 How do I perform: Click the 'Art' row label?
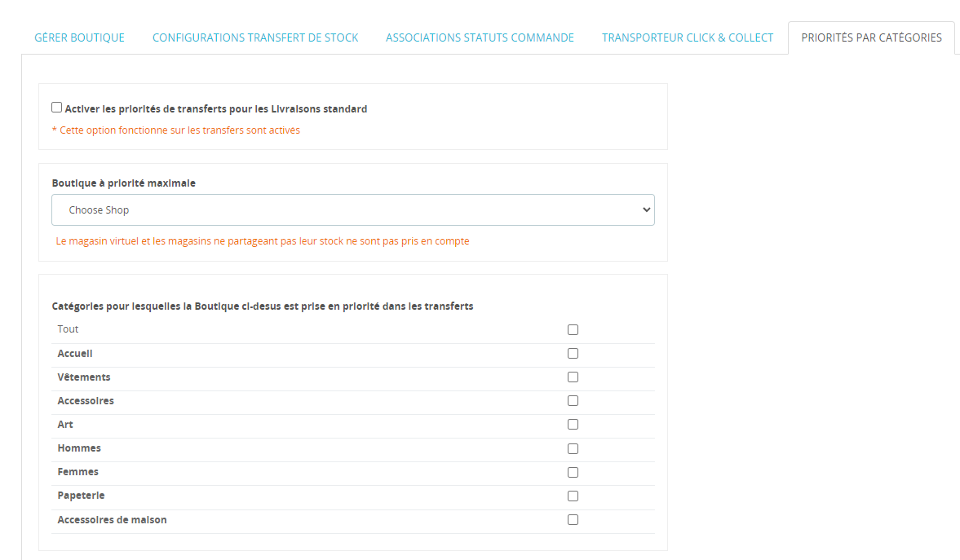tap(65, 425)
